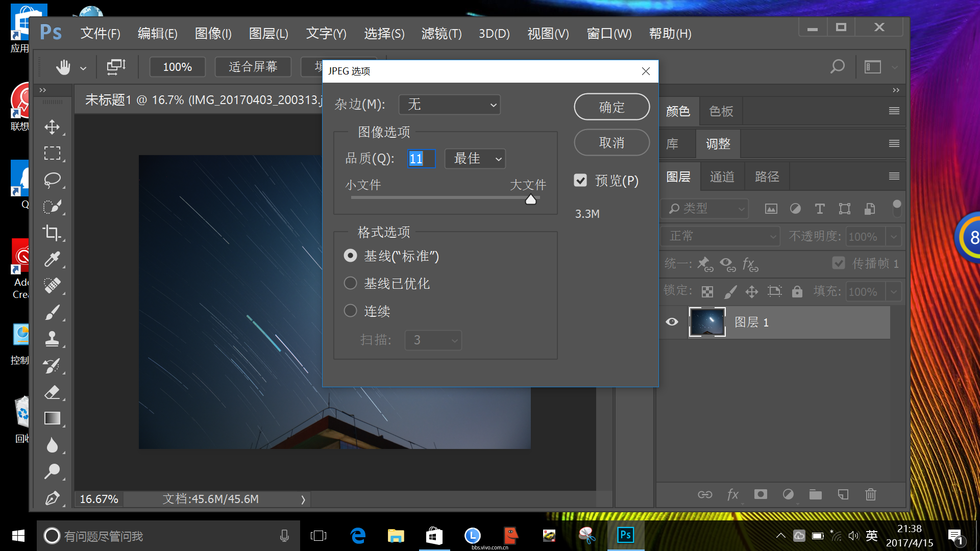Image resolution: width=980 pixels, height=551 pixels.
Task: Expand the status bar info arrow
Action: (x=303, y=499)
